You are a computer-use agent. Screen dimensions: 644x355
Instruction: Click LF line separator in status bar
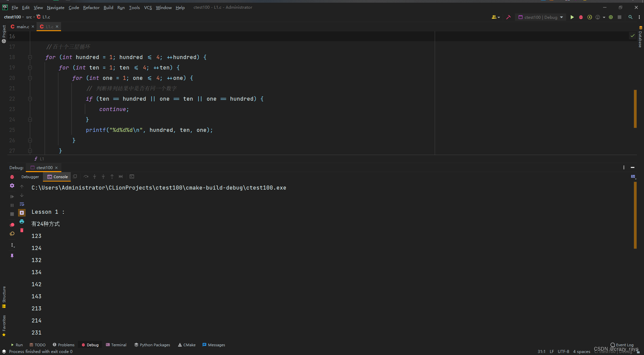click(x=552, y=352)
